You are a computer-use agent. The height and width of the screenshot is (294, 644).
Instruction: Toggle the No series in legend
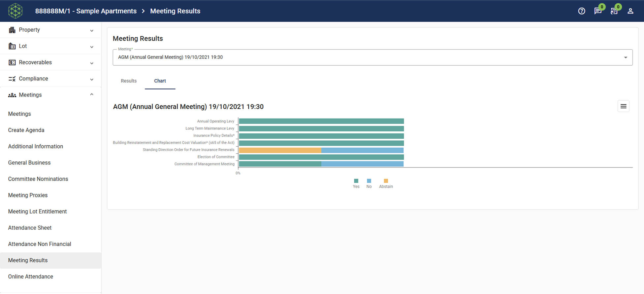click(x=369, y=183)
